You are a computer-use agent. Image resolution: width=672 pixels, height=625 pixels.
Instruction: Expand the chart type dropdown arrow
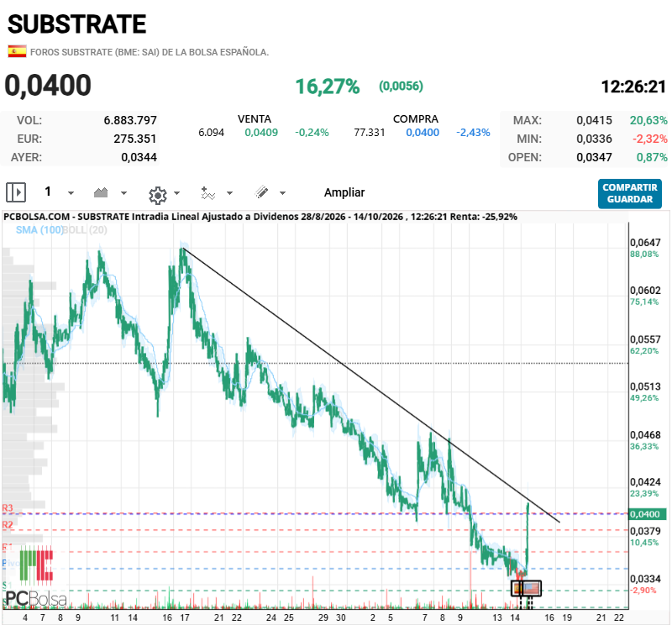coord(123,193)
